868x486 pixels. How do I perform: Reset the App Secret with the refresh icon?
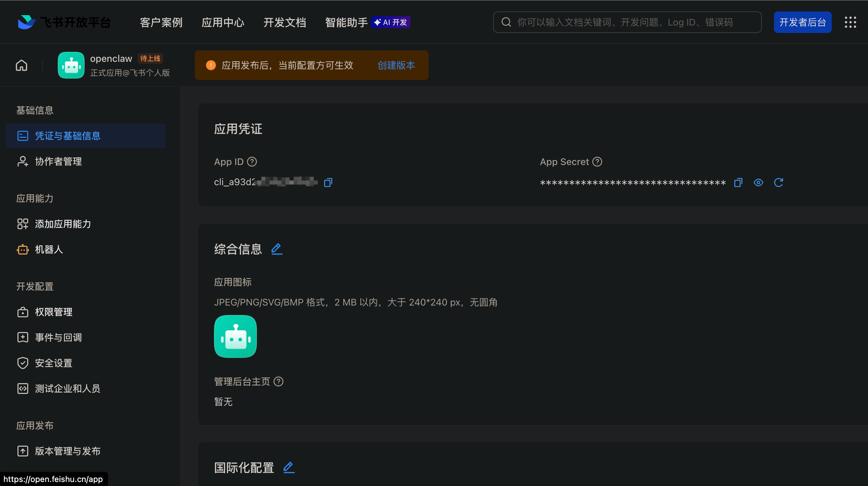pos(779,183)
